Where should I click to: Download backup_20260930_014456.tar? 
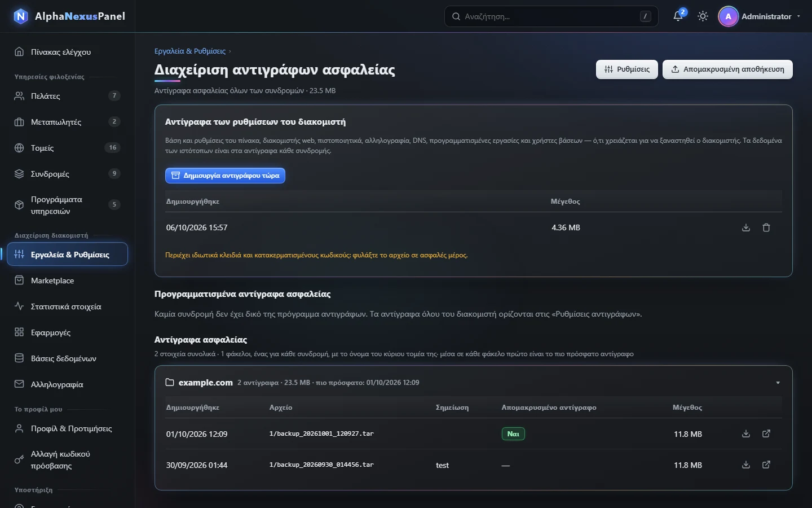click(746, 465)
